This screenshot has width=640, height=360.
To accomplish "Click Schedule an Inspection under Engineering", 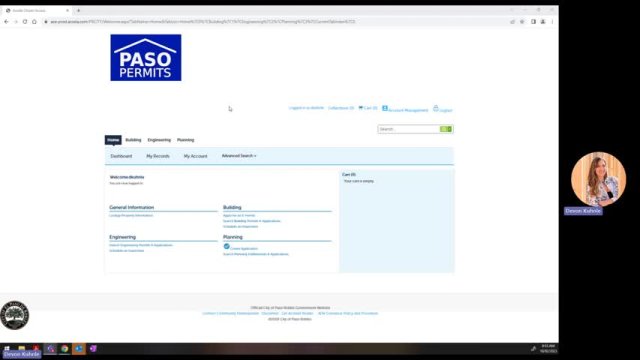I will [x=127, y=251].
